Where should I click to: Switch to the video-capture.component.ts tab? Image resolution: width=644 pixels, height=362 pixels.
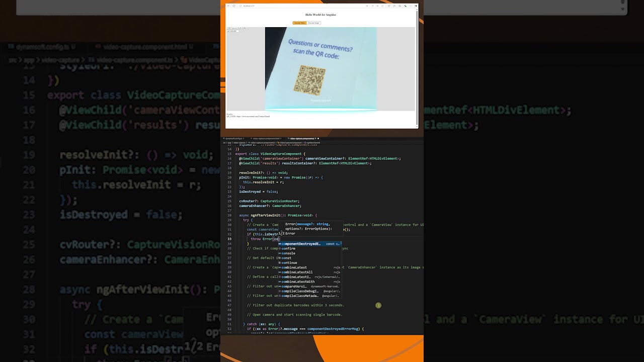302,138
